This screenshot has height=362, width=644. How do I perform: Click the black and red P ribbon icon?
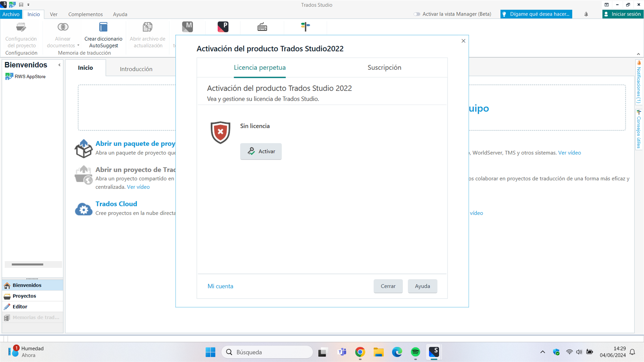pos(223,27)
